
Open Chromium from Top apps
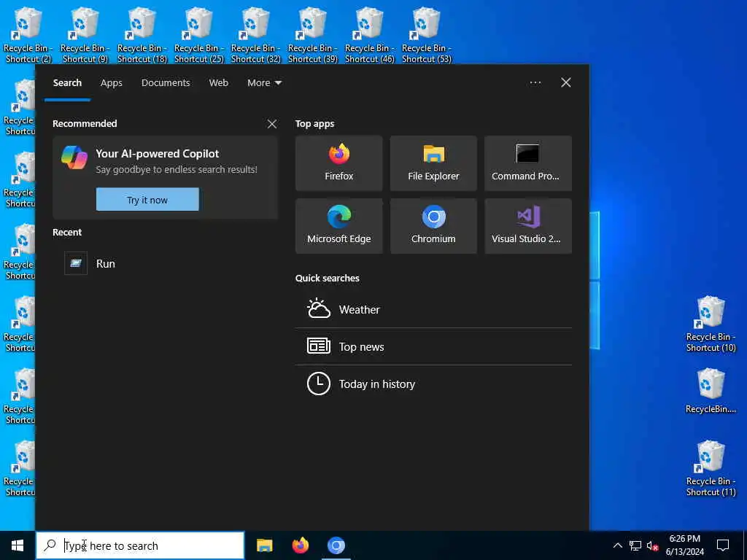coord(433,226)
